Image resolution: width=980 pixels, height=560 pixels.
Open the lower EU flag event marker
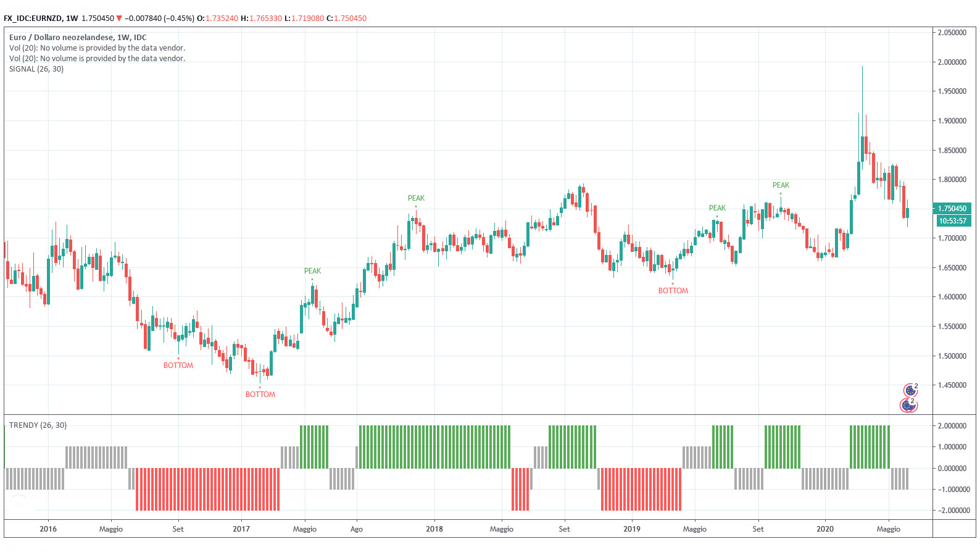pos(908,405)
